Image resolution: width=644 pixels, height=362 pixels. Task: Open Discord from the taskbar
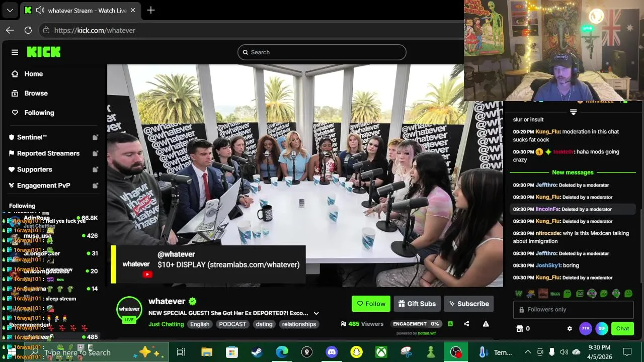point(332,352)
